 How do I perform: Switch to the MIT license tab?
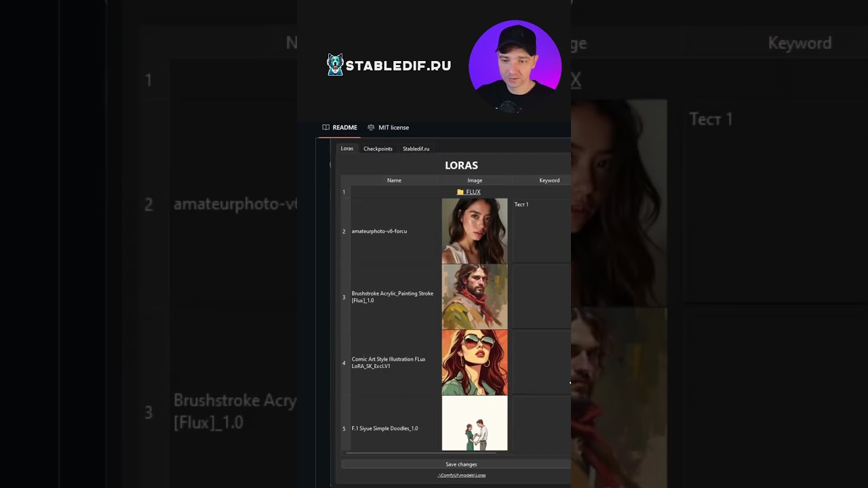[x=389, y=127]
